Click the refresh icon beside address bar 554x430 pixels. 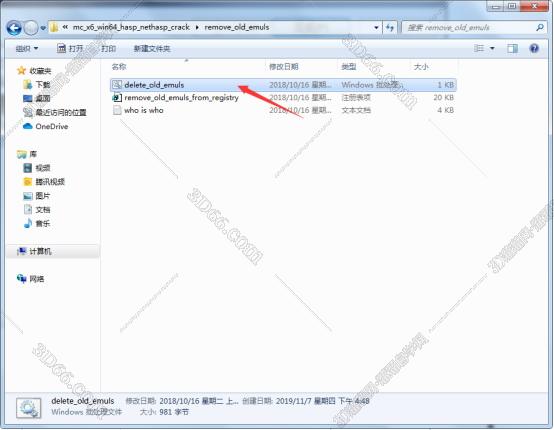click(x=390, y=27)
